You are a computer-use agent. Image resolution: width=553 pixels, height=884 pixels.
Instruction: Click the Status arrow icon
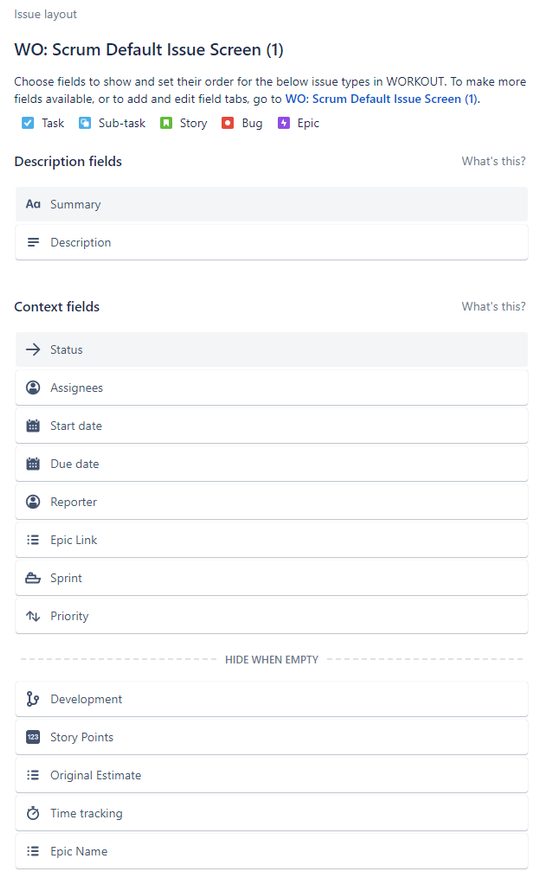pyautogui.click(x=33, y=350)
